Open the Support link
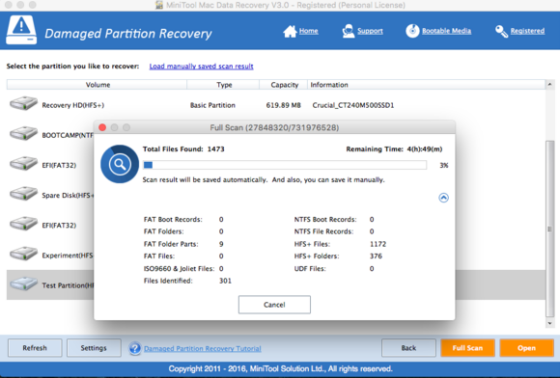The width and height of the screenshot is (560, 378). 370,31
